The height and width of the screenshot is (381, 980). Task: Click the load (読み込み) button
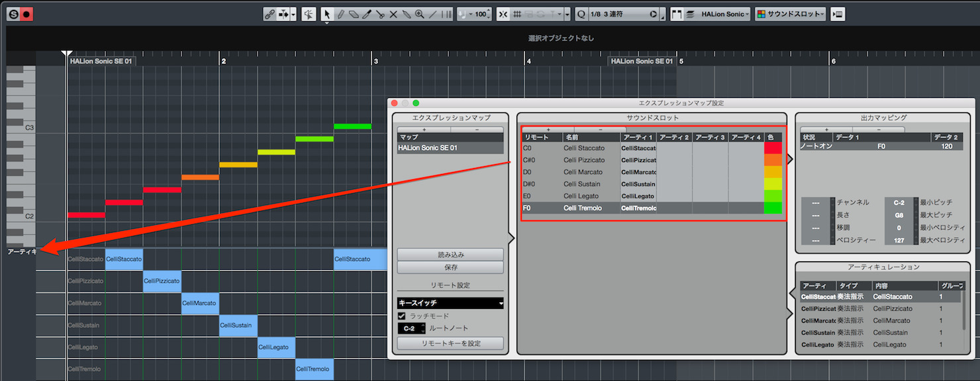[x=450, y=255]
